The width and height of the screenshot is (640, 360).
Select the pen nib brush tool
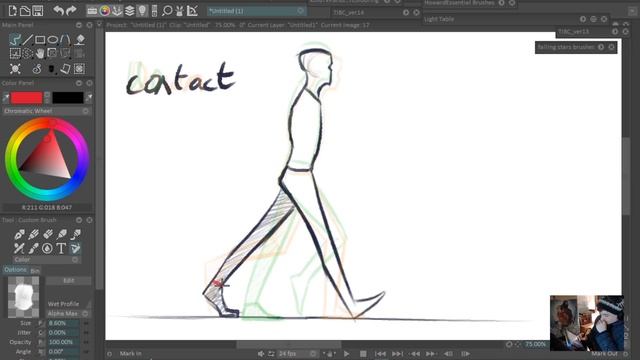point(19,234)
